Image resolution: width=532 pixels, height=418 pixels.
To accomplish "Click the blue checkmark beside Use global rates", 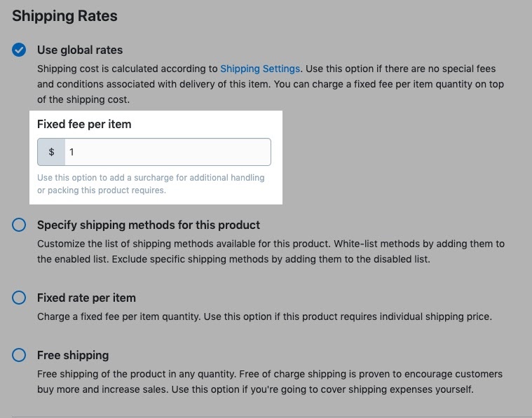I will [x=20, y=50].
